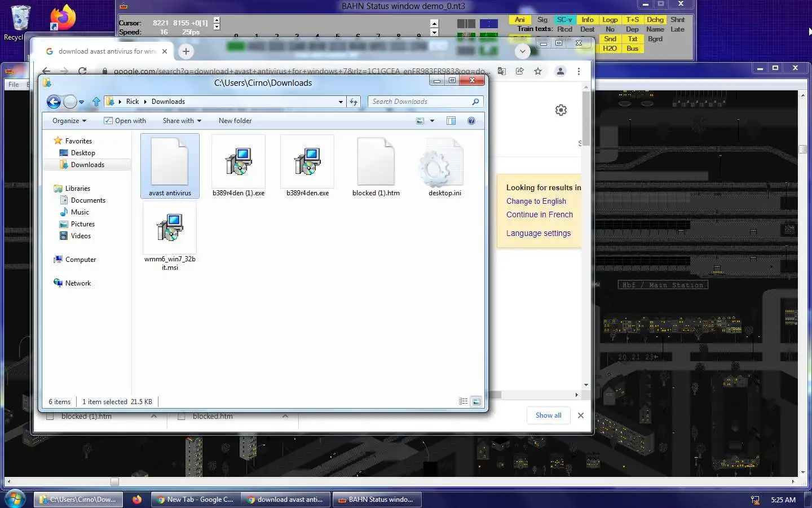Image resolution: width=812 pixels, height=508 pixels.
Task: Select b389r4den (1).exe installer icon
Action: [239, 161]
